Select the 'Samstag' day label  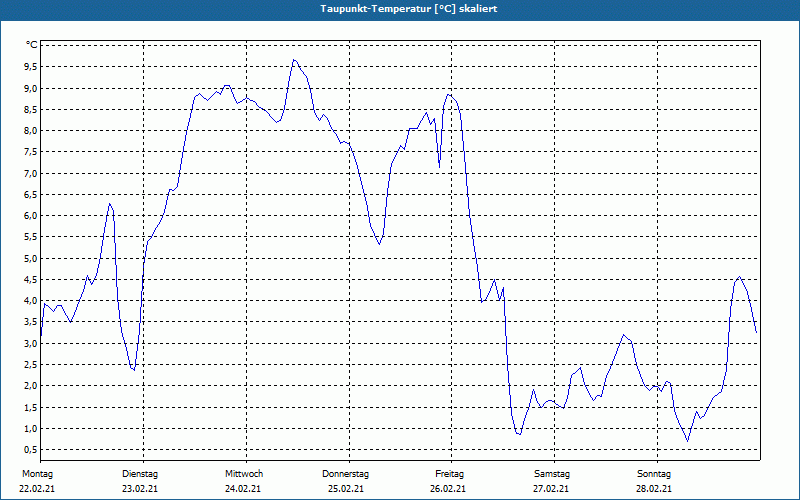coord(552,474)
